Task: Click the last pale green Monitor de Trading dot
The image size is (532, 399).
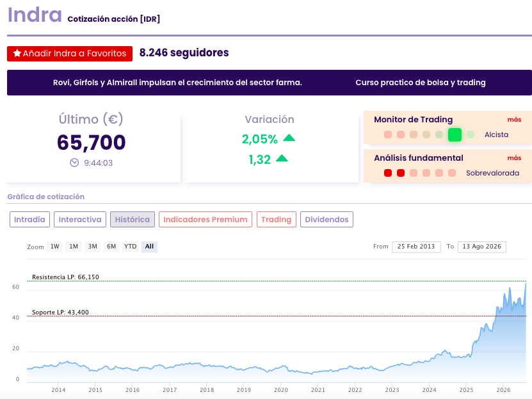Action: (471, 134)
